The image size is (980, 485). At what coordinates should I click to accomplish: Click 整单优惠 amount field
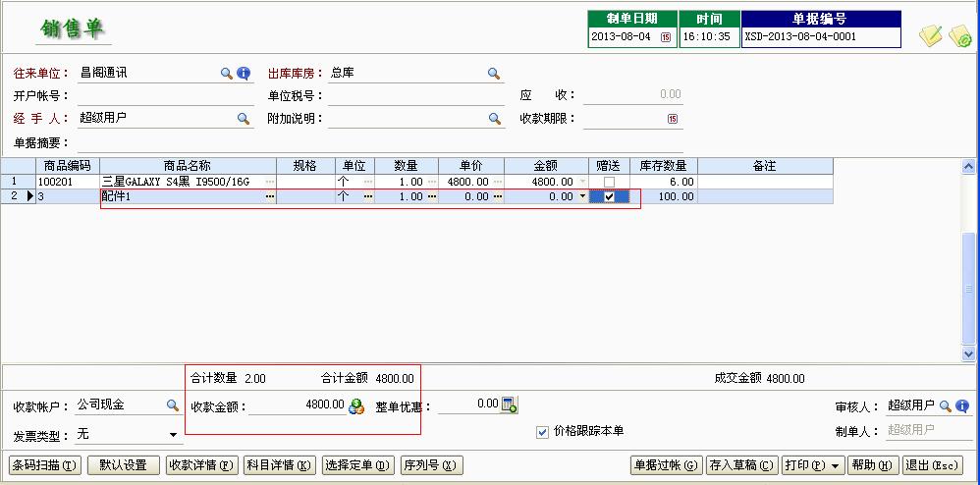(468, 404)
